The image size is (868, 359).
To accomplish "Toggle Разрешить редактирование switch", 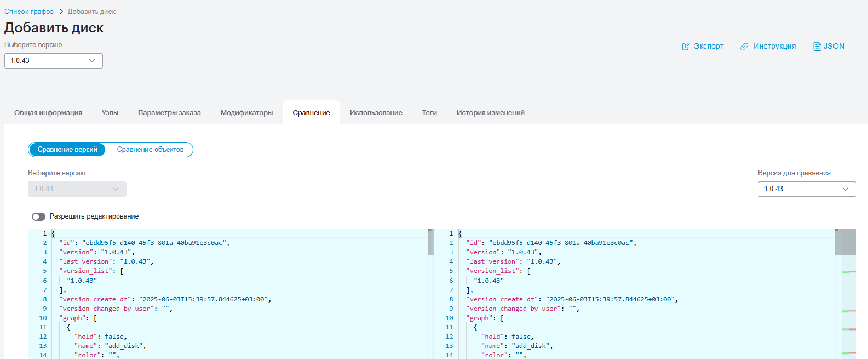I will (x=38, y=216).
